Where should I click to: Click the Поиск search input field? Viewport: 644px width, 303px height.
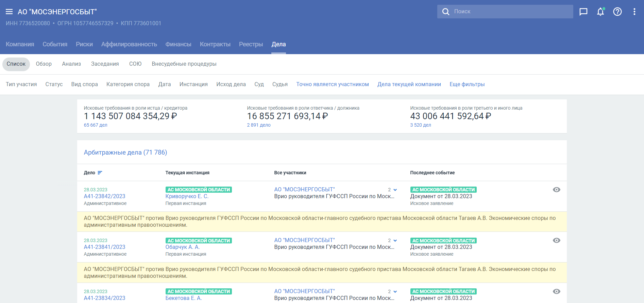click(x=505, y=12)
